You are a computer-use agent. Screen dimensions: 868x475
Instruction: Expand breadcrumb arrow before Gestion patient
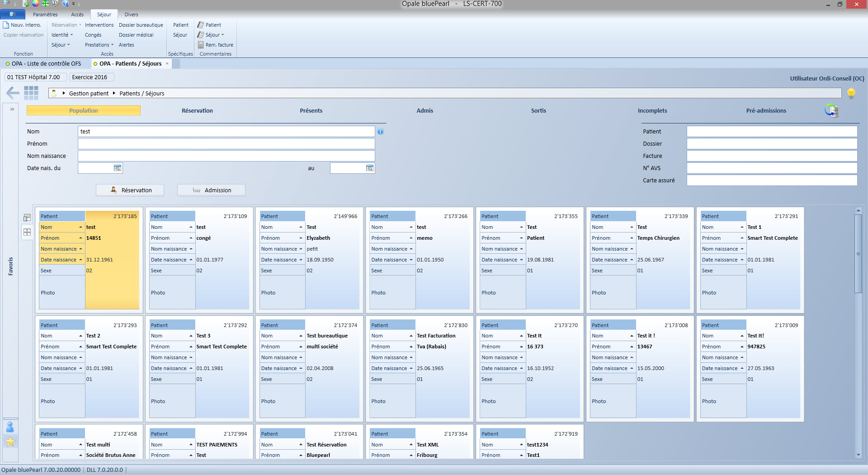coord(64,93)
